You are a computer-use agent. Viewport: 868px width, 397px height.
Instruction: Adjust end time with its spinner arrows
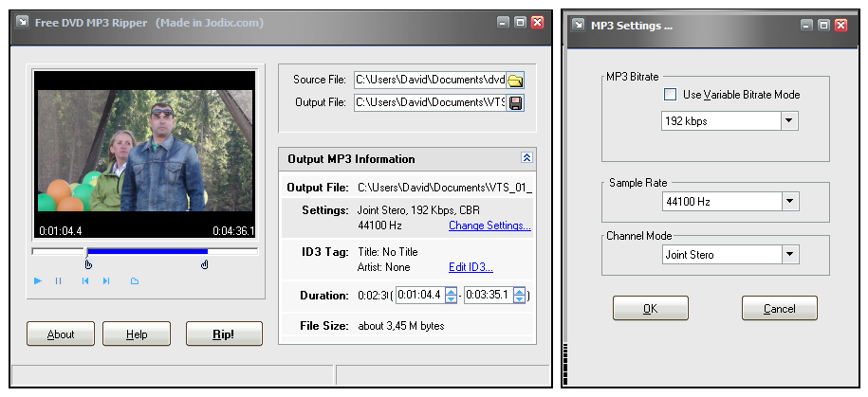[519, 296]
